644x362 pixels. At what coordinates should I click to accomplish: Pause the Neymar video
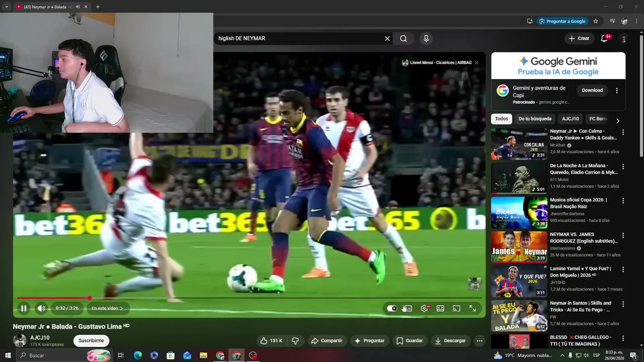click(x=24, y=308)
